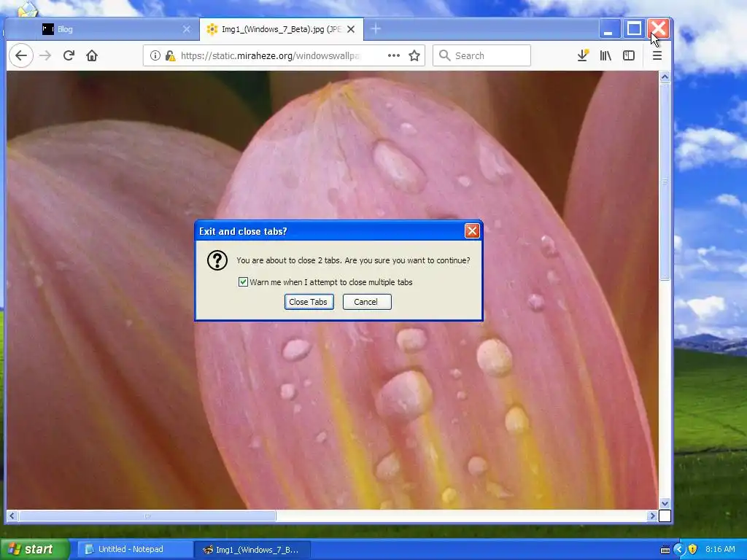Image resolution: width=747 pixels, height=560 pixels.
Task: Click the 8:16 AM system clock
Action: [720, 550]
